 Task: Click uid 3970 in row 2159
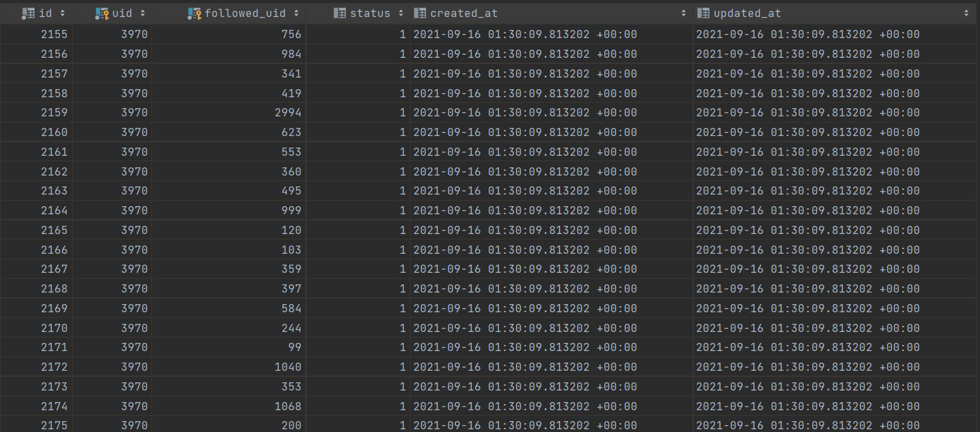tap(135, 113)
